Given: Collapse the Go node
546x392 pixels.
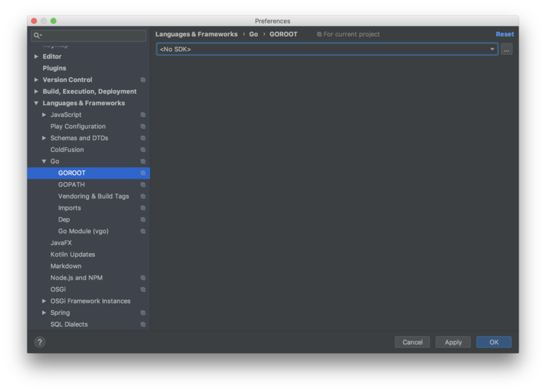Looking at the screenshot, I should tap(44, 162).
